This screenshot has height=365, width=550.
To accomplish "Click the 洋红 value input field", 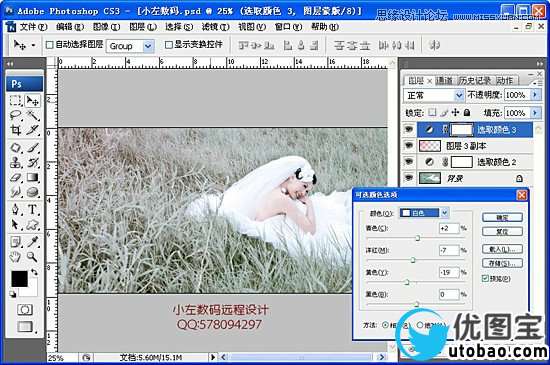I will (x=449, y=250).
